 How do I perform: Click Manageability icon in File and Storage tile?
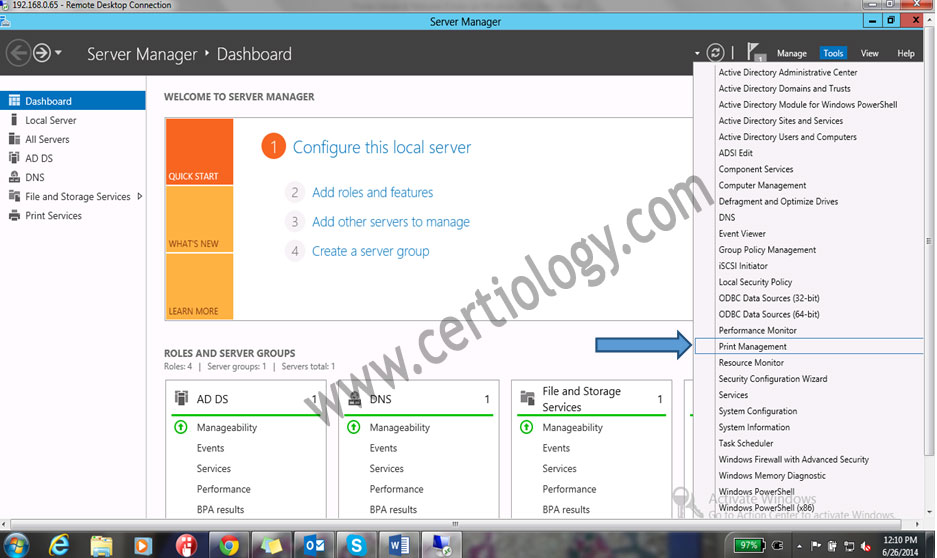526,427
